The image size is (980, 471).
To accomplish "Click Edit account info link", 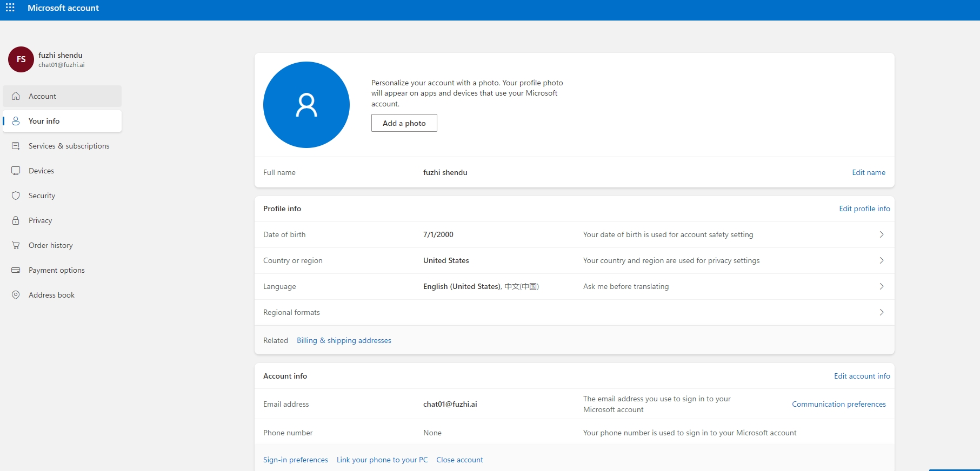I will point(862,376).
